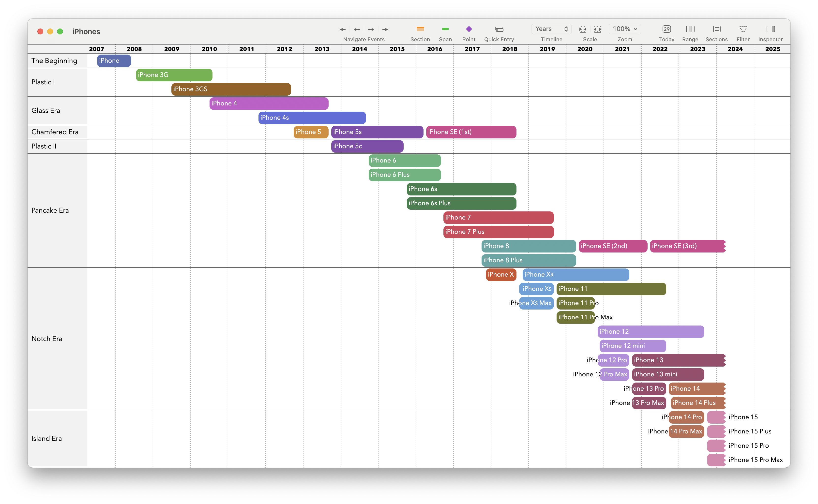
Task: Select the iPhone 3GS span
Action: pos(231,89)
